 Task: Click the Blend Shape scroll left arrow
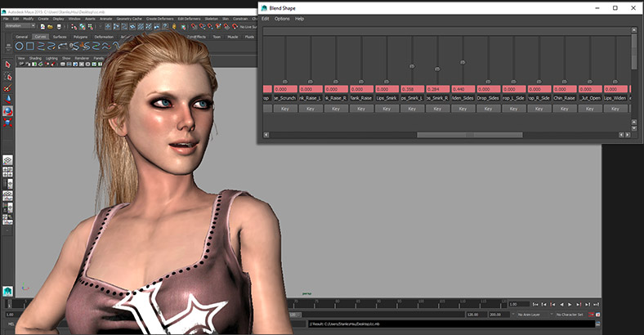pos(266,135)
